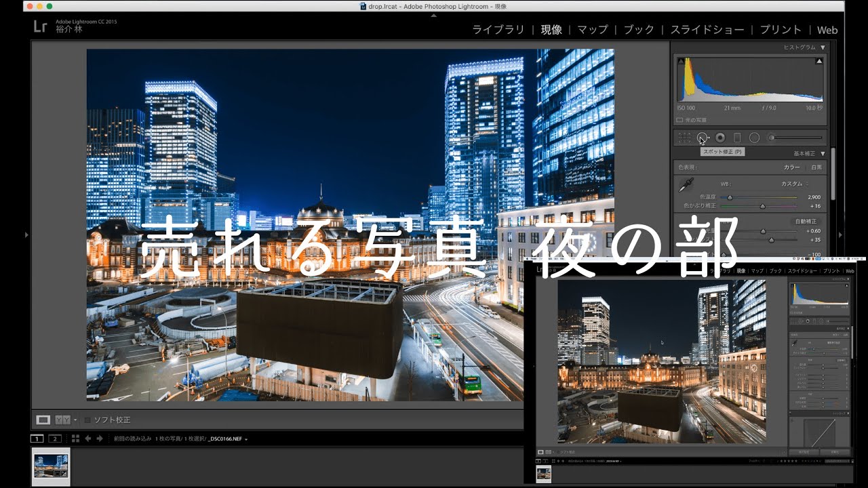868x488 pixels.
Task: Click second window button labeled 2
Action: coord(56,439)
